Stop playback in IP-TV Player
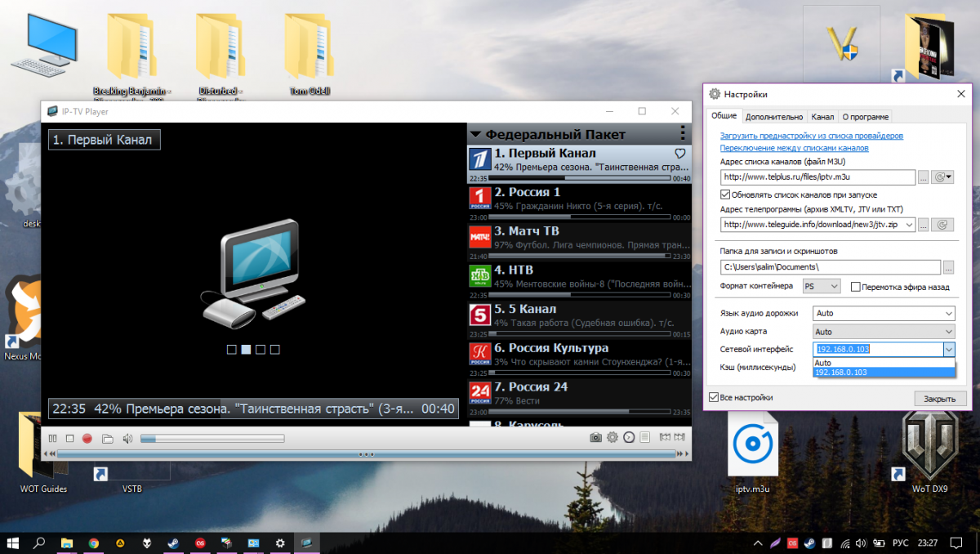This screenshot has width=980, height=554. click(70, 439)
